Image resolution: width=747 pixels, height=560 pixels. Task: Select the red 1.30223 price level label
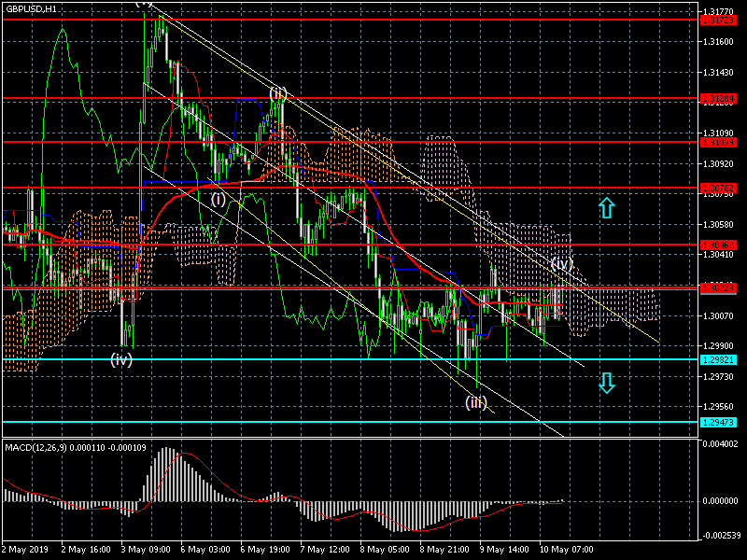(718, 288)
